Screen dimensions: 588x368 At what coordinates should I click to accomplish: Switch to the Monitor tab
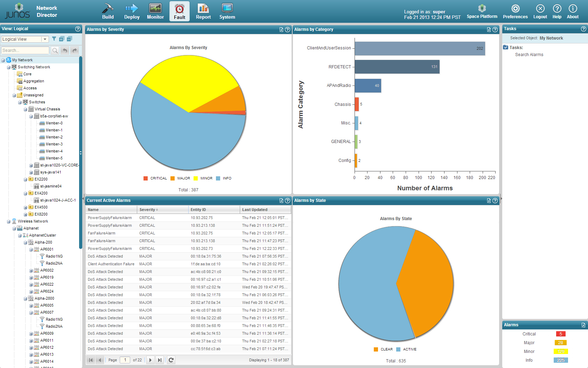pos(155,11)
